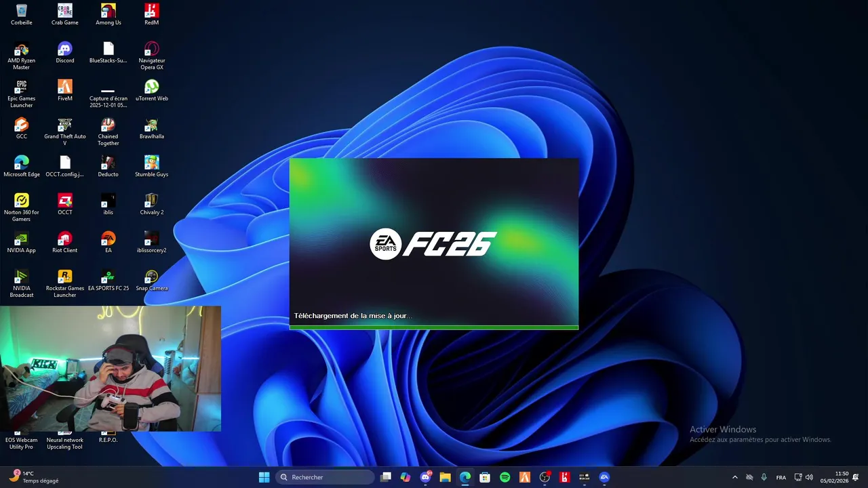Select the Microsoft Edge desktop icon
Image resolution: width=868 pixels, height=488 pixels.
(21, 167)
